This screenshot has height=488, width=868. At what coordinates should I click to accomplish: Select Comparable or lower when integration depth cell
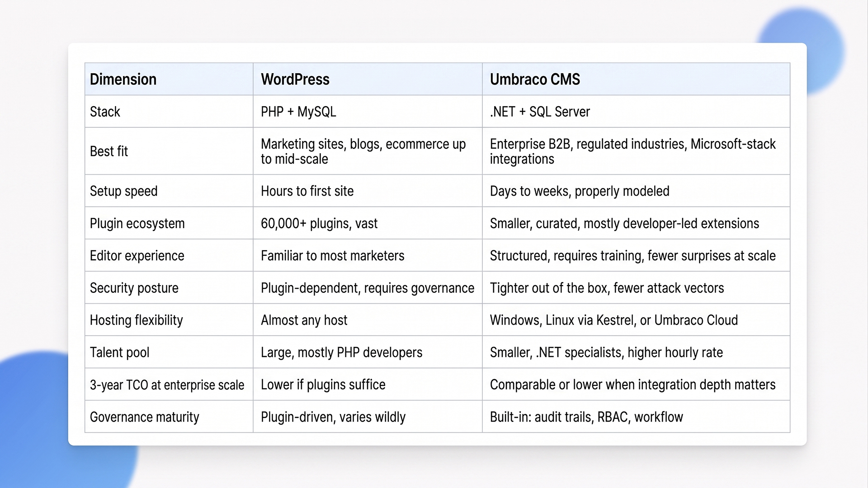[636, 385]
